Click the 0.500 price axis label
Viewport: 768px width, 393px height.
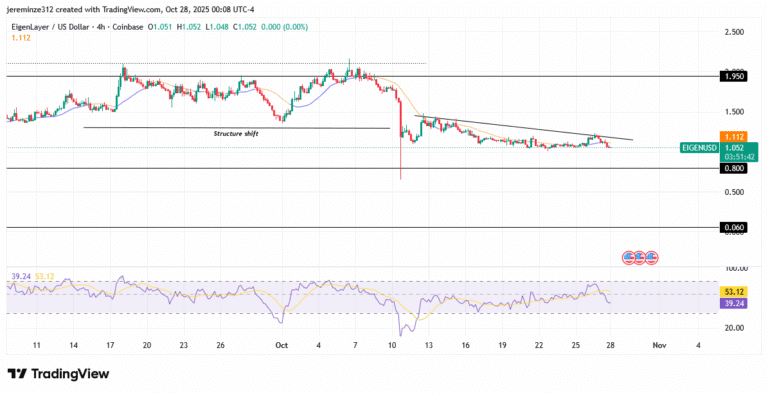click(x=734, y=192)
